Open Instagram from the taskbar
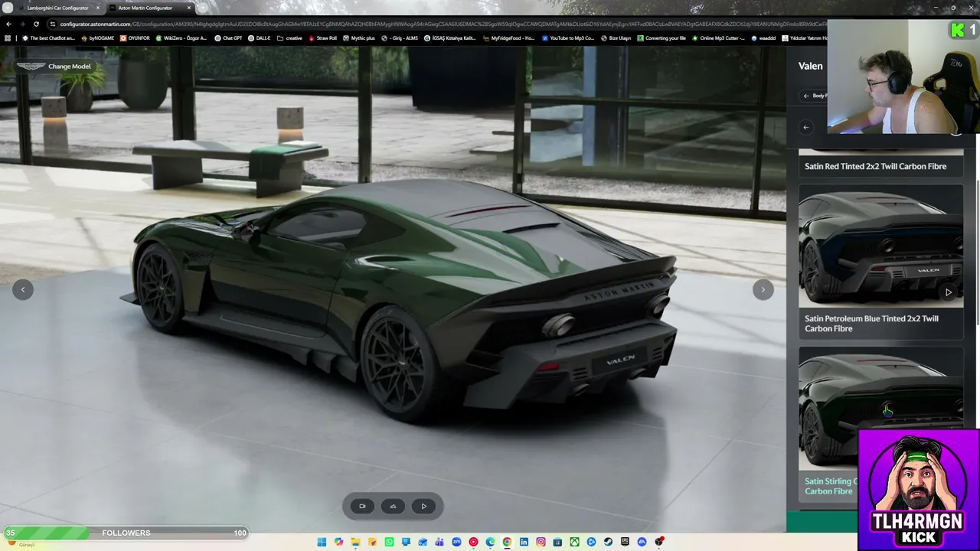 (541, 542)
